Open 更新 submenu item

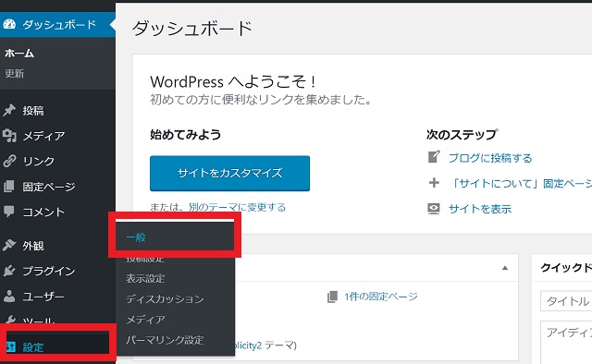(15, 74)
